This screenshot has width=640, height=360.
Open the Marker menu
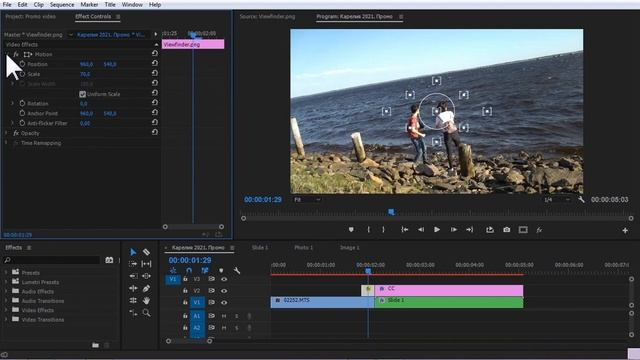pos(89,4)
